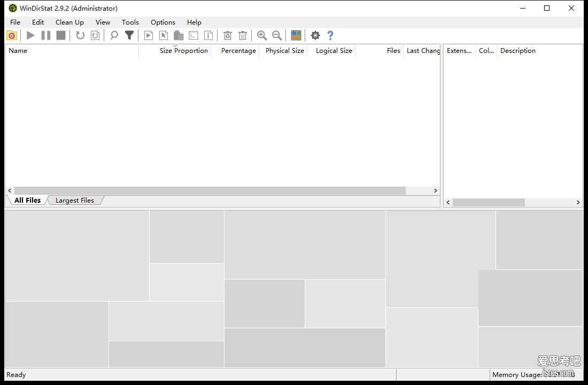Viewport: 588px width, 385px height.
Task: Toggle the treemap view icon
Action: point(296,36)
